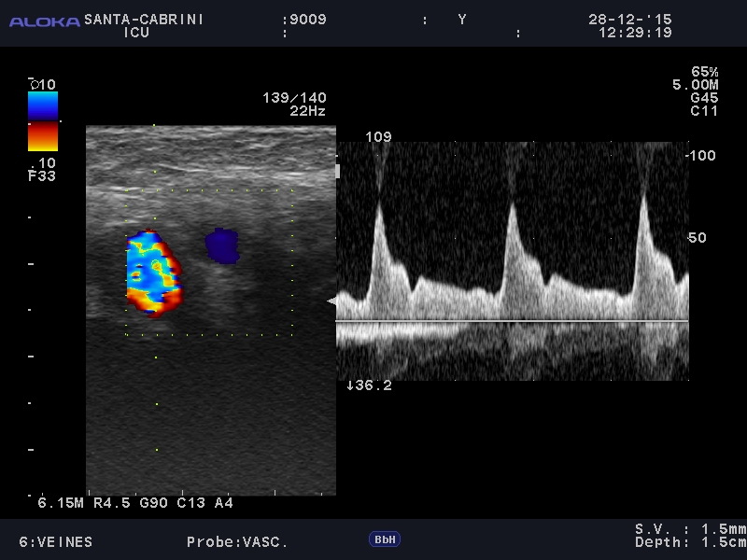This screenshot has width=747, height=560.
Task: Click the ALOKA logo in the header
Action: (44, 21)
